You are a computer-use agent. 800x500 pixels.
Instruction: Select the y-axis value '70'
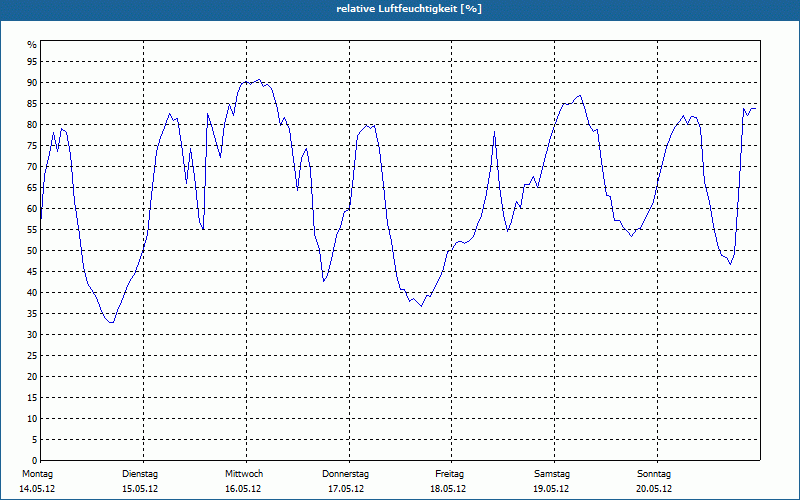(32, 166)
